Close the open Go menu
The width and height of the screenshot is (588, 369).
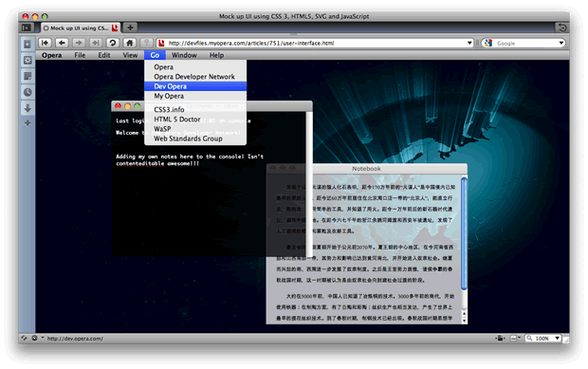[155, 55]
